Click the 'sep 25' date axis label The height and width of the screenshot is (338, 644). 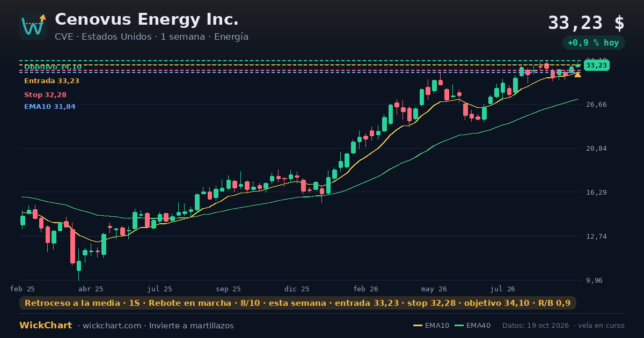click(229, 289)
